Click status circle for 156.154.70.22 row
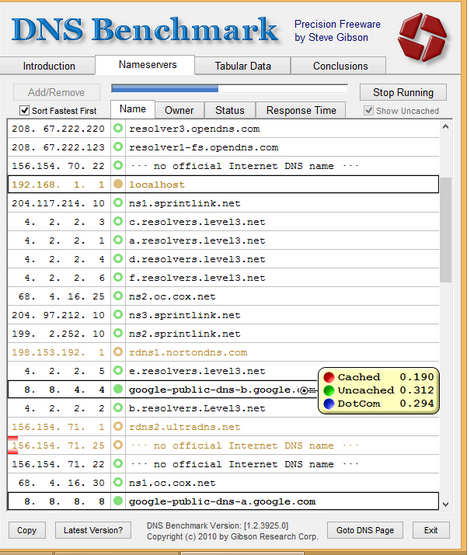 (x=118, y=165)
